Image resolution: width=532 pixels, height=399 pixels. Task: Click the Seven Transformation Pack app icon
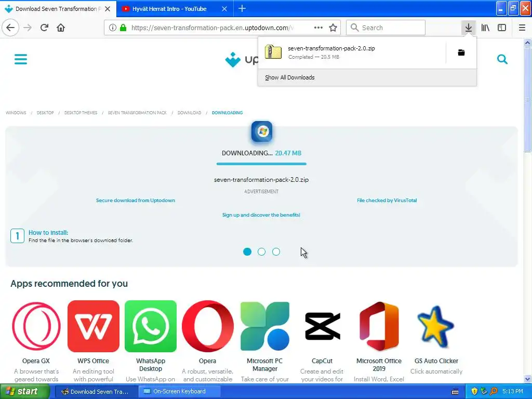262,131
